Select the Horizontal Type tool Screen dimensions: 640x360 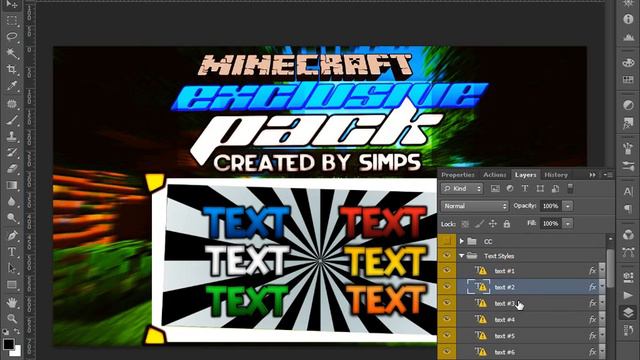pyautogui.click(x=12, y=252)
